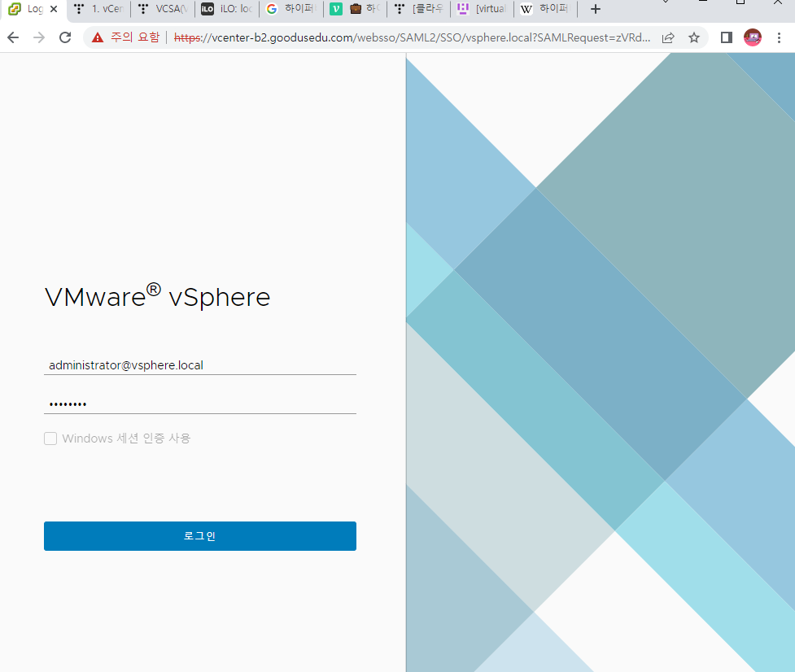Focus the masked password field

click(199, 404)
